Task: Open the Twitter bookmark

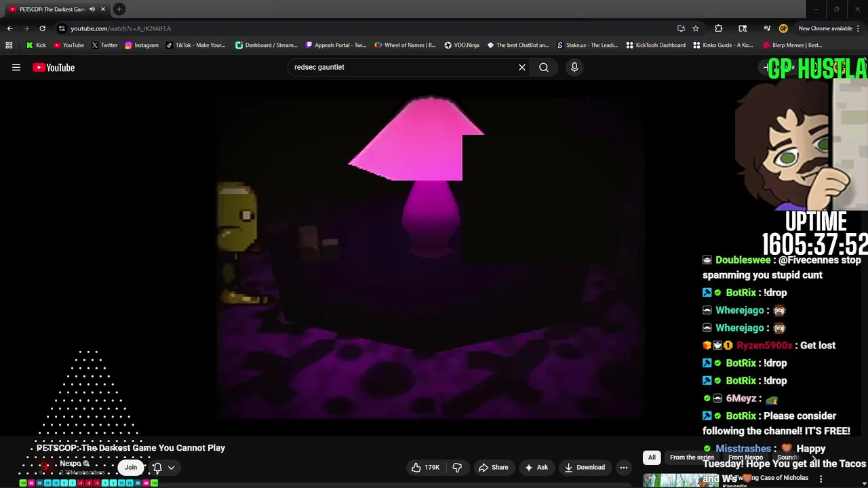Action: [104, 45]
